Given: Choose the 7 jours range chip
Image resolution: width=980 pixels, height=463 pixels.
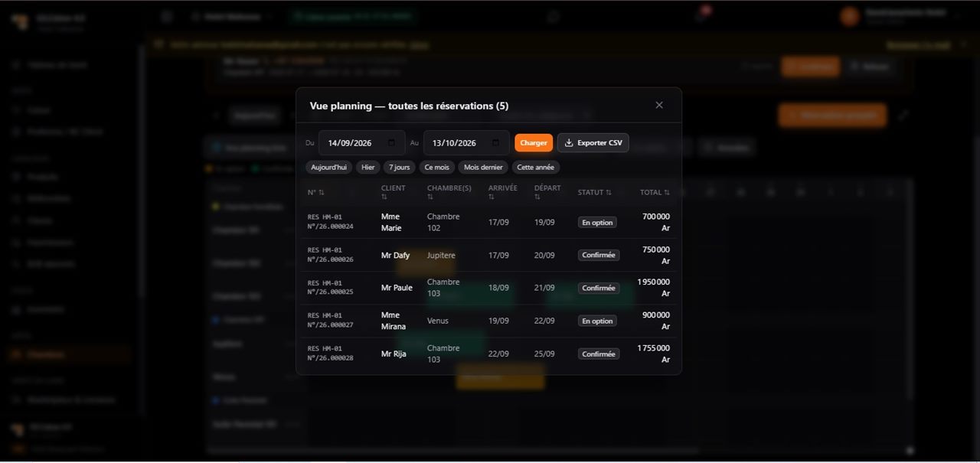Looking at the screenshot, I should 399,167.
